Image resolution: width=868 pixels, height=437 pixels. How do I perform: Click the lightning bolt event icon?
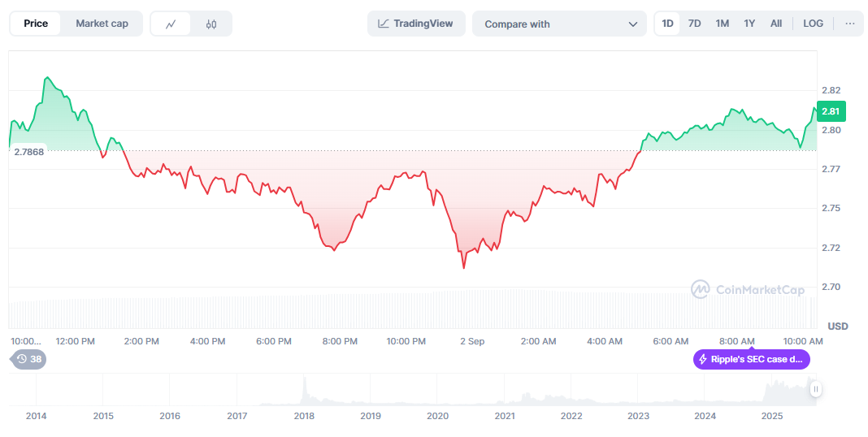tap(703, 359)
